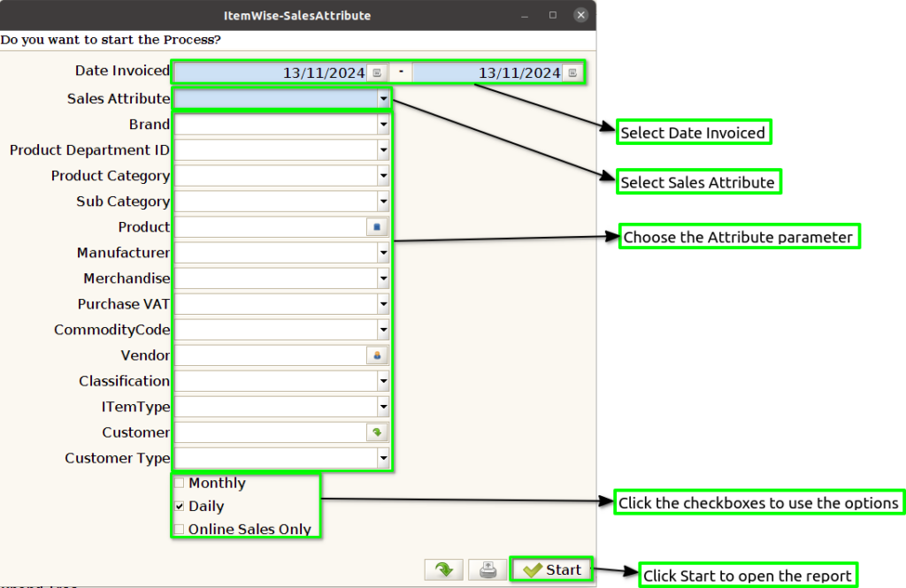Open calendar picker for start Date Invoiced
This screenshot has height=588, width=906.
pyautogui.click(x=377, y=73)
